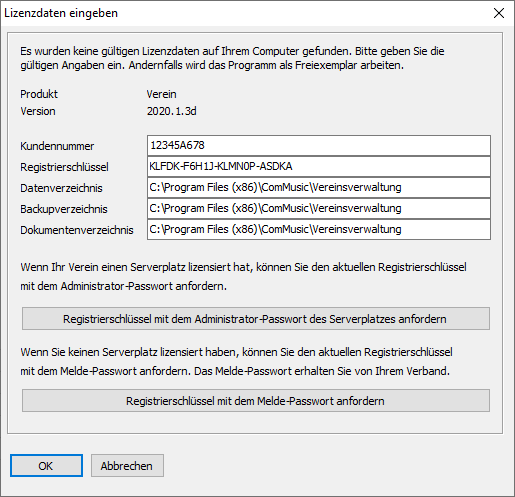Screen dimensions: 515x497
Task: Click the Backupverzeichnis label
Action: pyautogui.click(x=64, y=209)
